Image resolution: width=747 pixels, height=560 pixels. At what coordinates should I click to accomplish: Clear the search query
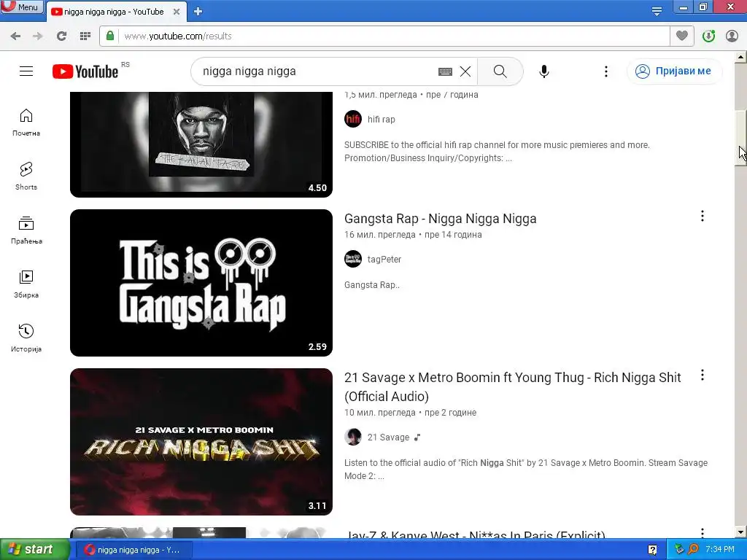click(x=465, y=71)
